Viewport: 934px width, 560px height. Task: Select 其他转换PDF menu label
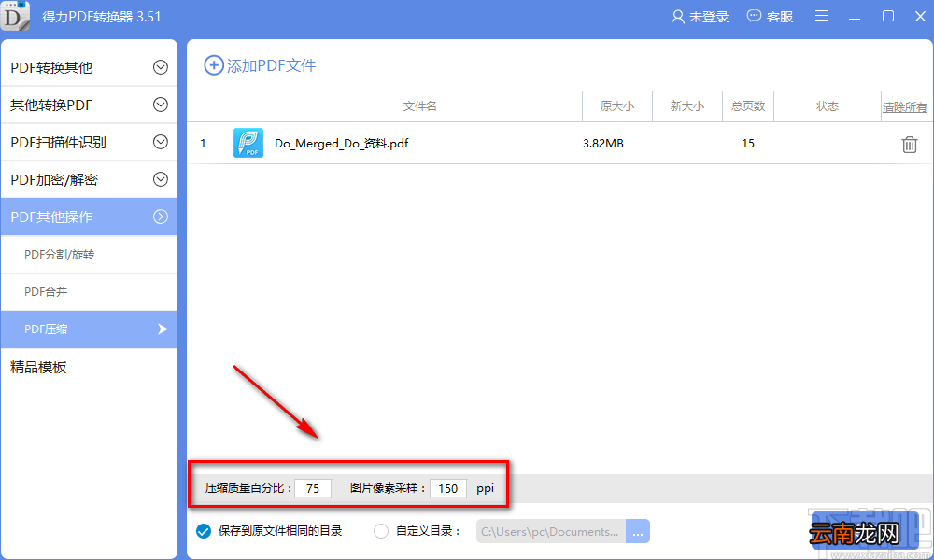click(x=51, y=105)
